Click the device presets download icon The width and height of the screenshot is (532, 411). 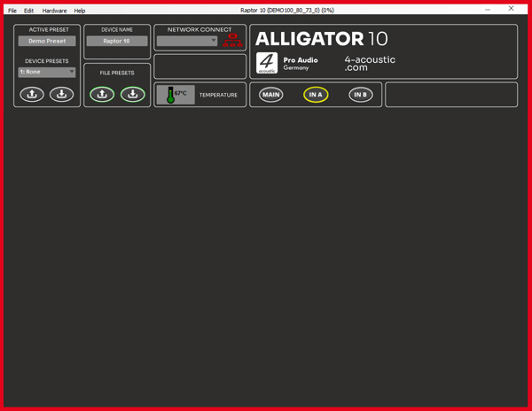point(61,94)
